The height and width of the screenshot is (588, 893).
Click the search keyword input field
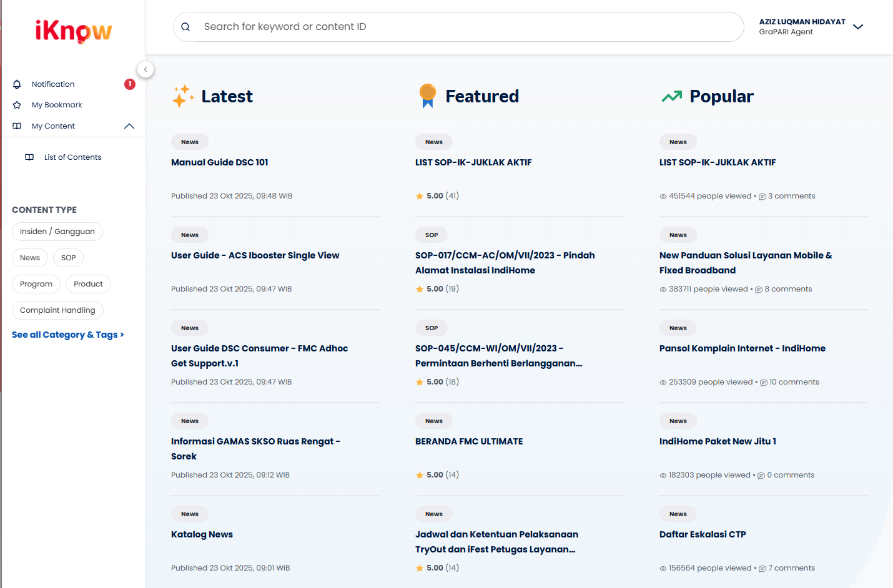tap(458, 27)
